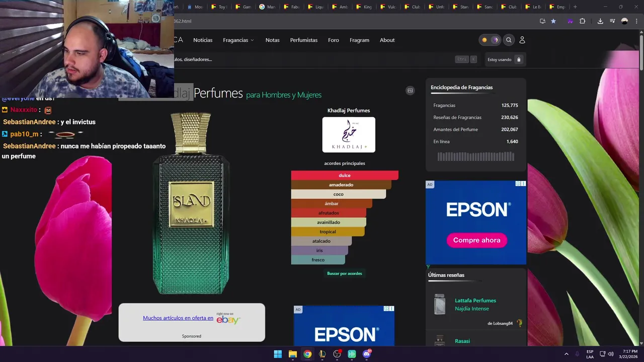Open a new browser tab with plus
Viewport: 644px width, 362px height.
click(575, 7)
